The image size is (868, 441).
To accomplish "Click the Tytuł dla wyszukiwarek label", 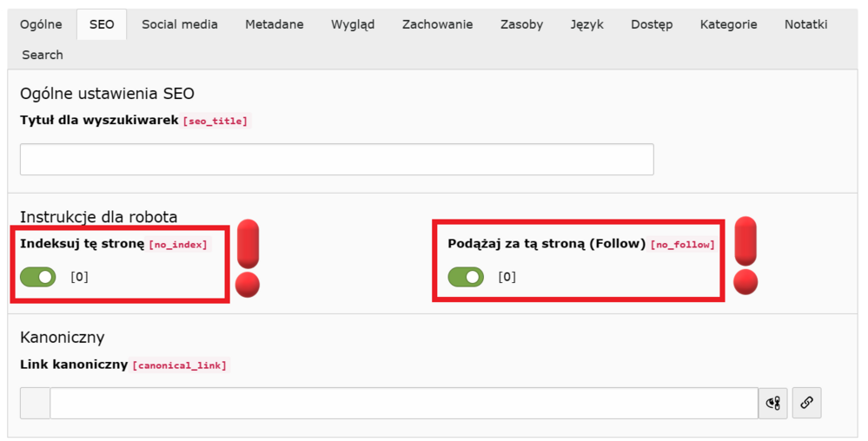I will [x=99, y=120].
